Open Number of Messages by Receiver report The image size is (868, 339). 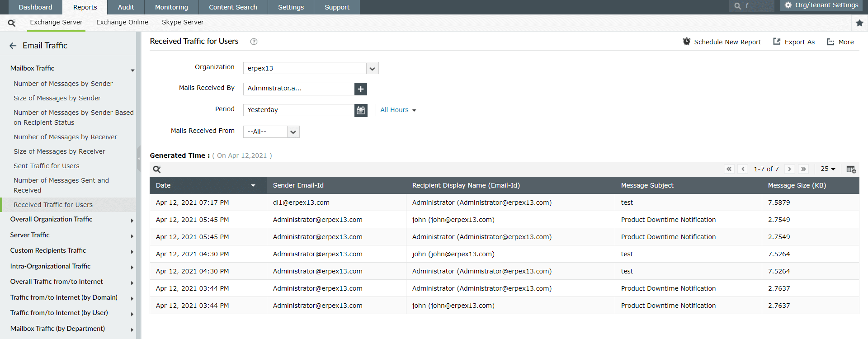(65, 137)
